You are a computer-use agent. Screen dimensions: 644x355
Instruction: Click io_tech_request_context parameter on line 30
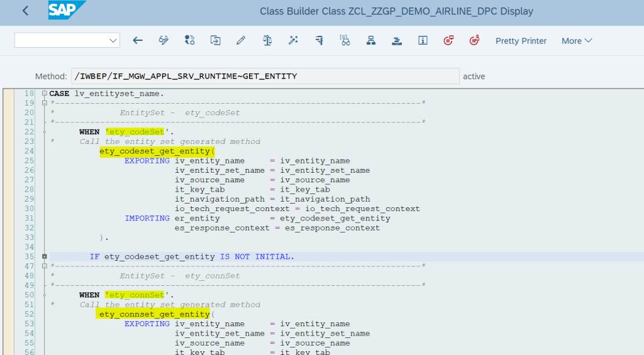232,209
